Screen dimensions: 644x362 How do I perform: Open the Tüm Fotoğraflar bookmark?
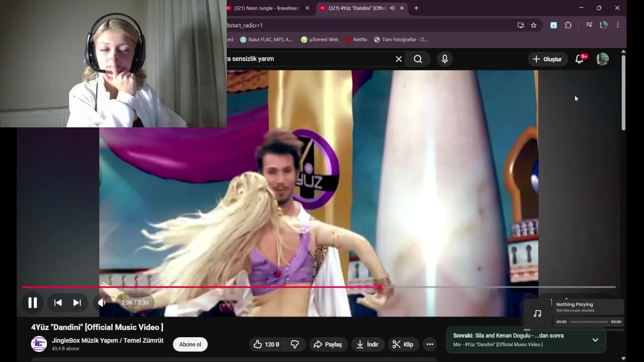tap(400, 40)
